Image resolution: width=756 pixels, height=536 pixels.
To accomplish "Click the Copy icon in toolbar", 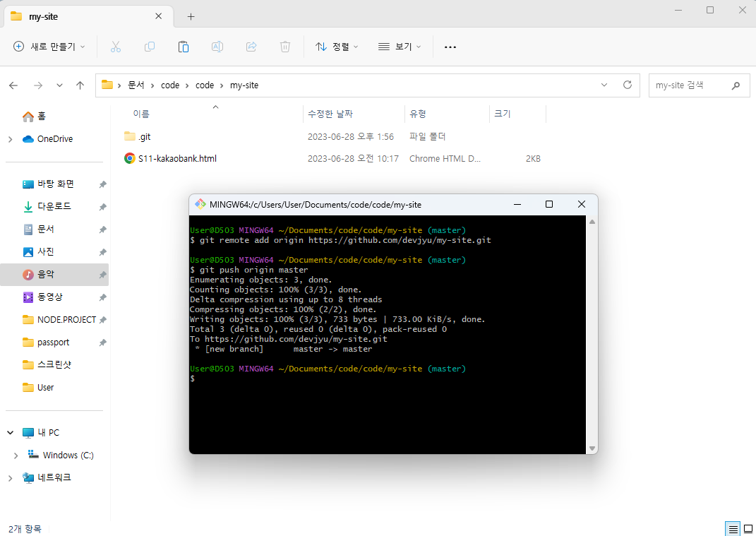I will coord(150,47).
